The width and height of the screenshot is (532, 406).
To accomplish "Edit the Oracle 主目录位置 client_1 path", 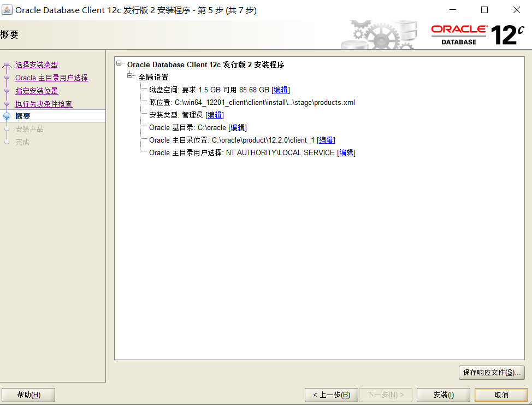I will click(x=326, y=140).
